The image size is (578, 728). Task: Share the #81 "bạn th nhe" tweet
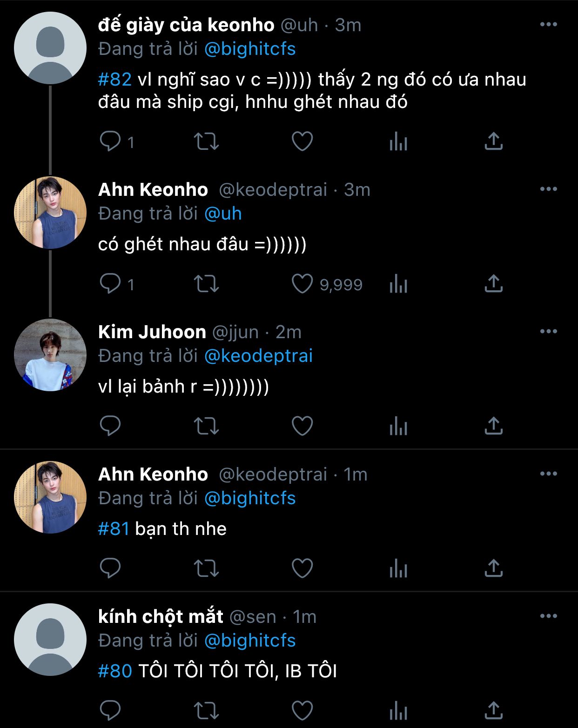point(493,568)
